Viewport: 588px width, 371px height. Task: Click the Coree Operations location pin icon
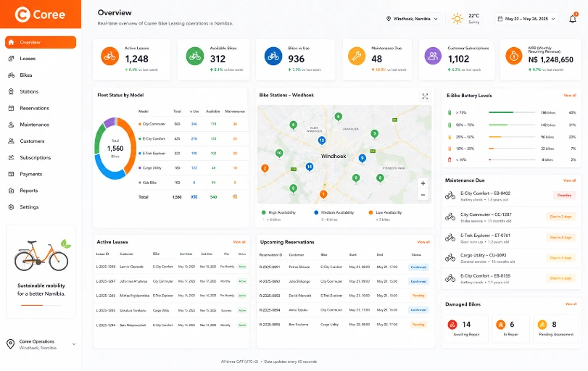[10, 343]
